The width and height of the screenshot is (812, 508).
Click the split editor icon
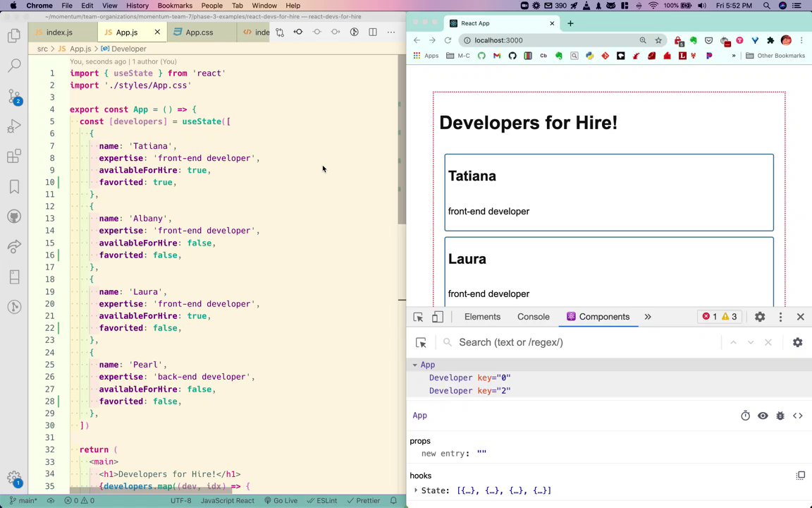pos(373,32)
